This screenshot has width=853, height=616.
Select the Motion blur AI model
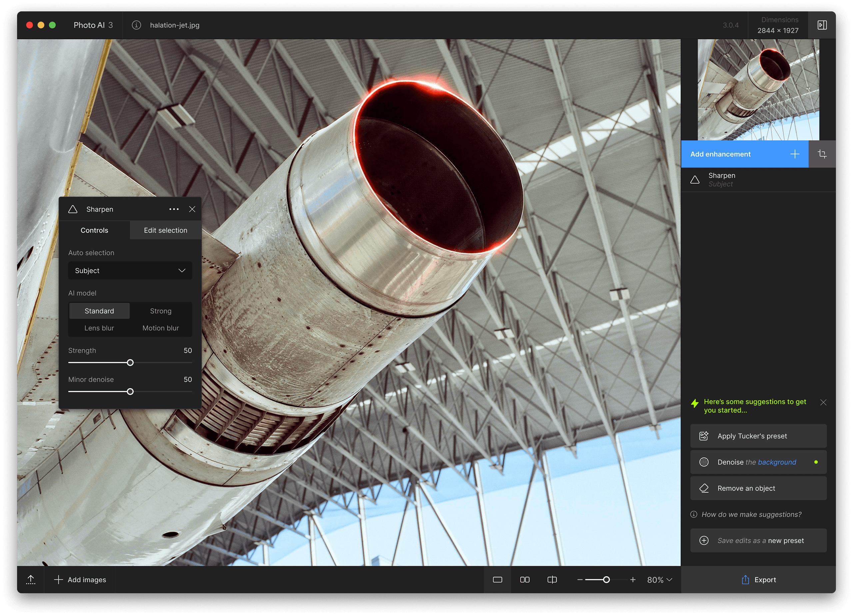pos(161,328)
